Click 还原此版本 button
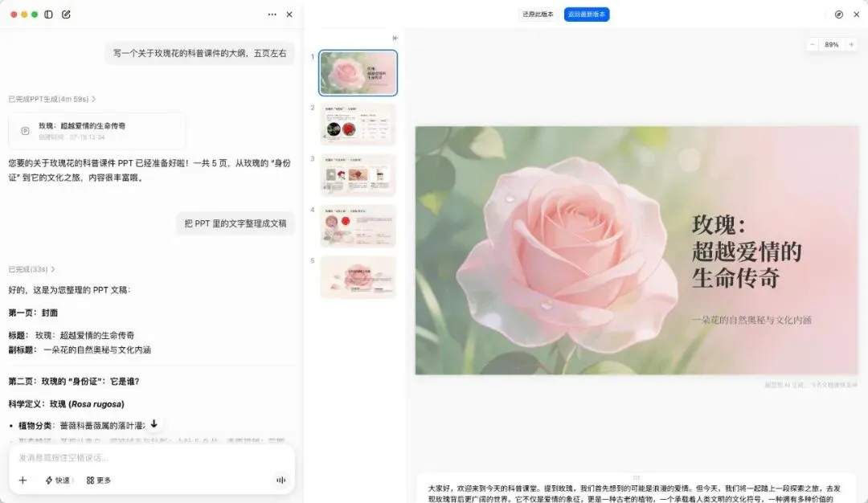Screen dimensions: 868x503 [538, 14]
